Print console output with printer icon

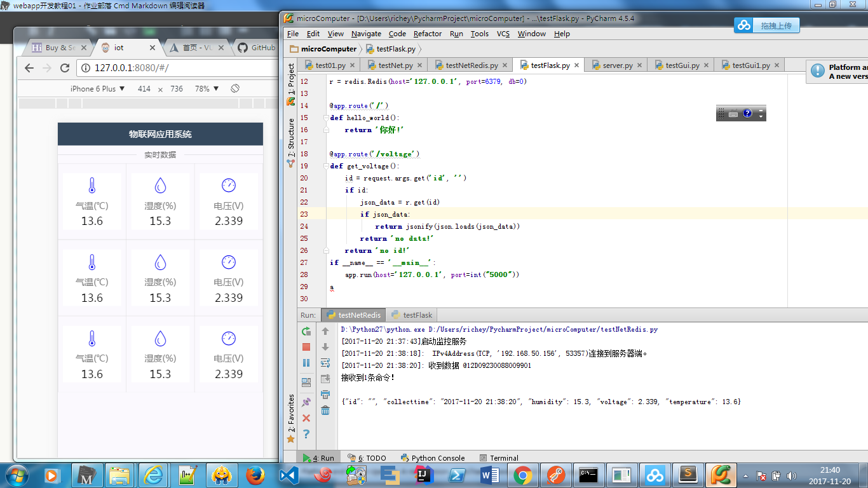tap(325, 395)
